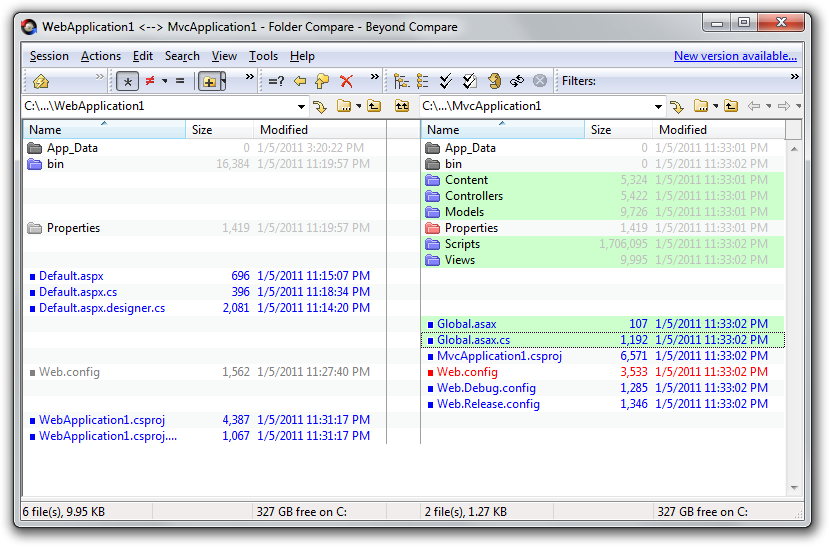This screenshot has height=547, width=829.
Task: Sort left pane by Size column header
Action: pyautogui.click(x=219, y=130)
